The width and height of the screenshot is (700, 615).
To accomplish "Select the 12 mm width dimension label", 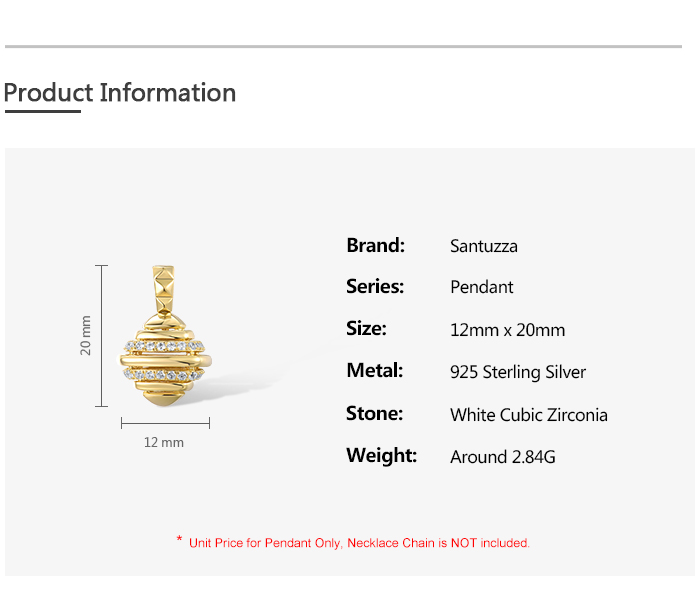I will 164,442.
